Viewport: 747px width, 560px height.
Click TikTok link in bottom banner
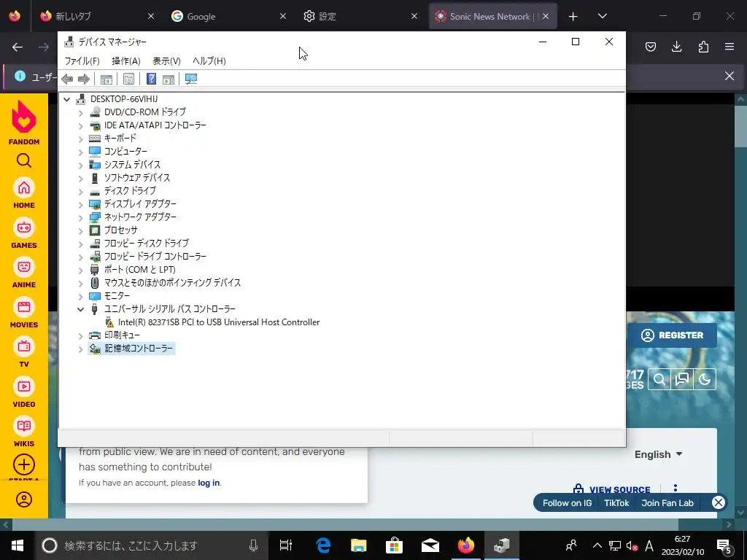616,503
